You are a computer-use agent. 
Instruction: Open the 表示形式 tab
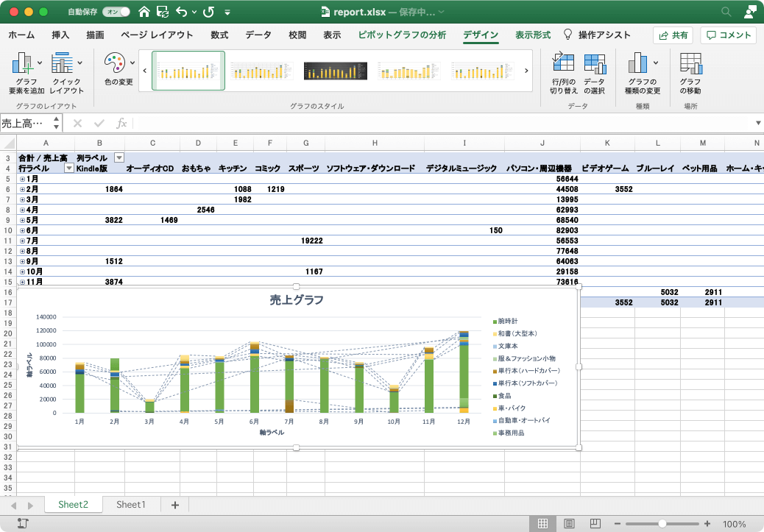click(x=533, y=35)
